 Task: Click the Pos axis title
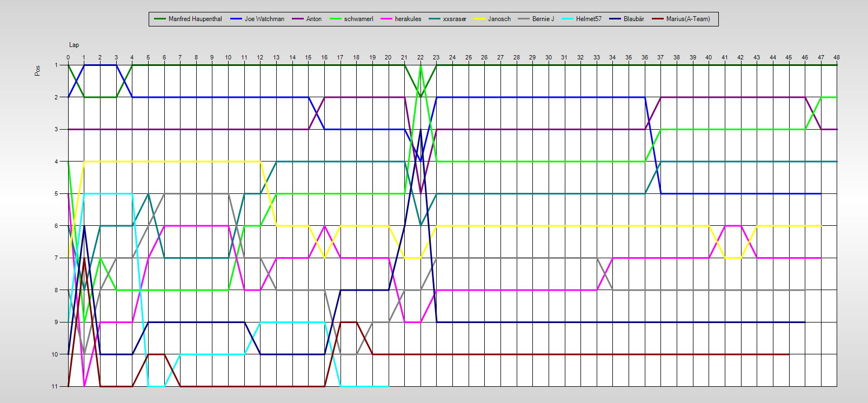[x=37, y=71]
